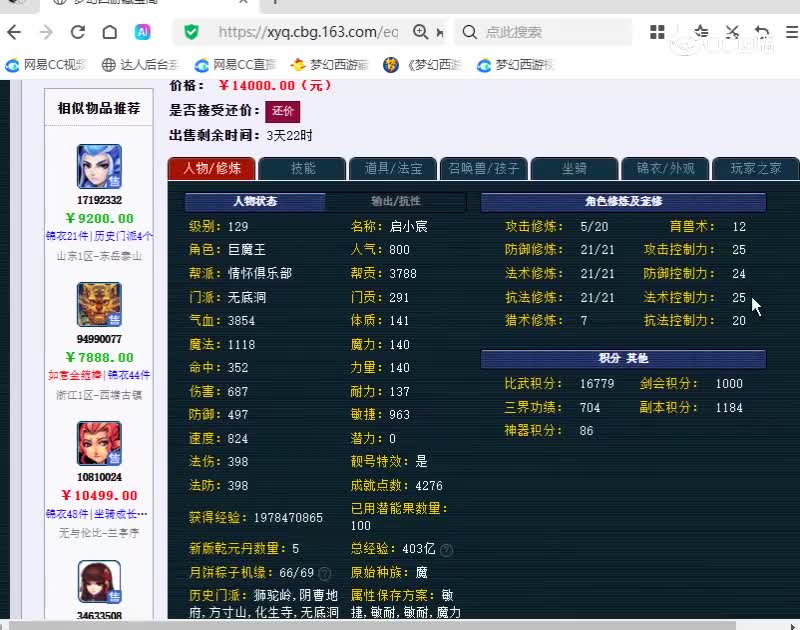Click the ID number 17192332
Viewport: 800px width, 630px height.
(x=99, y=200)
